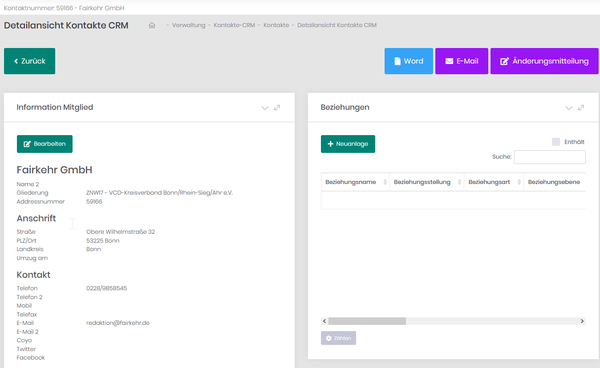Click the Landkreis value Bonn
Image resolution: width=600 pixels, height=368 pixels.
(93, 249)
